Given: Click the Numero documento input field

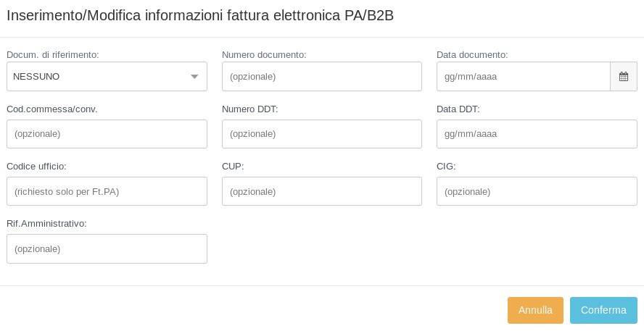Looking at the screenshot, I should [321, 76].
